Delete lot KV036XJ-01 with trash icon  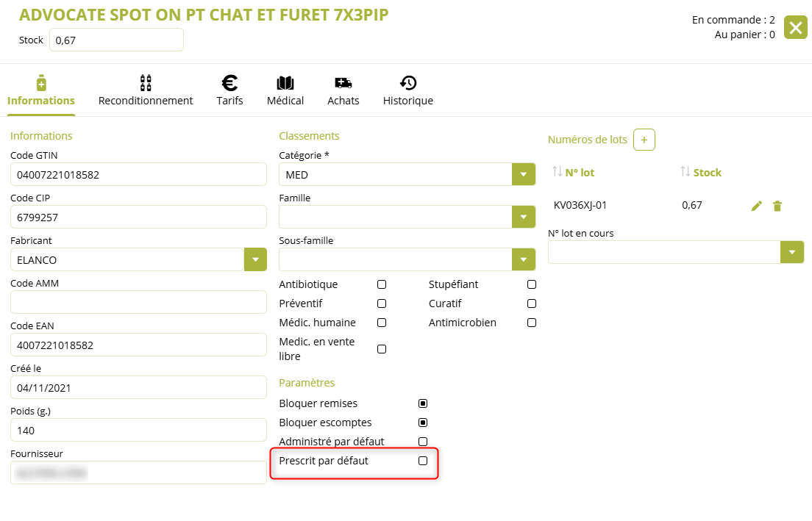point(777,206)
